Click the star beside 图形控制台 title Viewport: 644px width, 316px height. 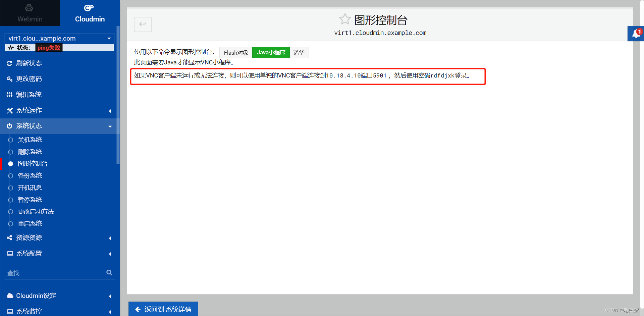[x=345, y=19]
